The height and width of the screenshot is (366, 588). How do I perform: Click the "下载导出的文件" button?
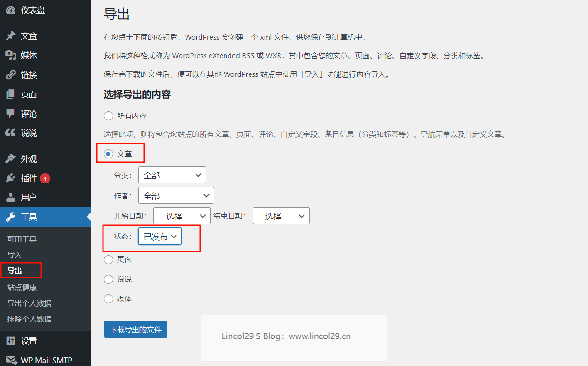[135, 330]
